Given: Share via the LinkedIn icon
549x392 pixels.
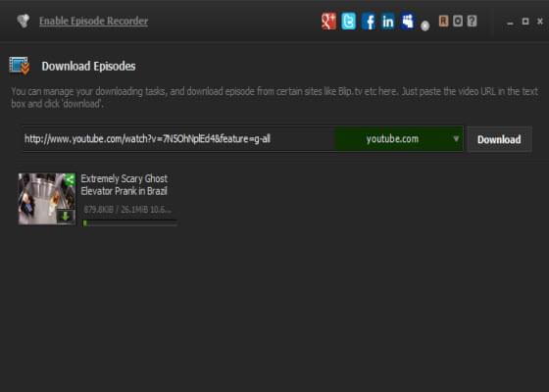Looking at the screenshot, I should 388,22.
